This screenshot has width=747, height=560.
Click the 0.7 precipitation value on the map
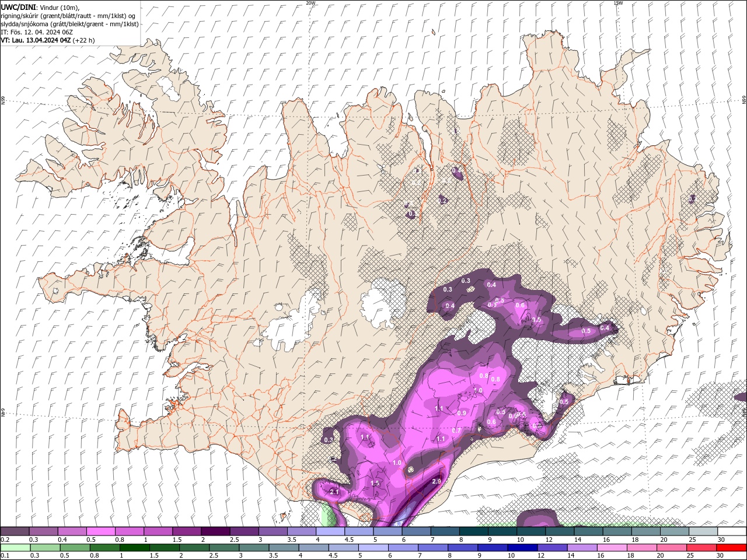click(456, 430)
